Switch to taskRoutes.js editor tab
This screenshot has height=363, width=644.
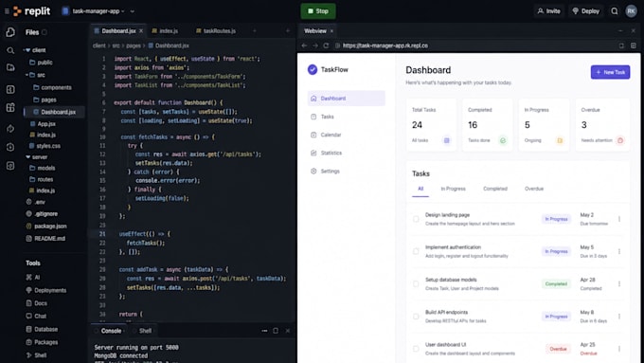(216, 31)
